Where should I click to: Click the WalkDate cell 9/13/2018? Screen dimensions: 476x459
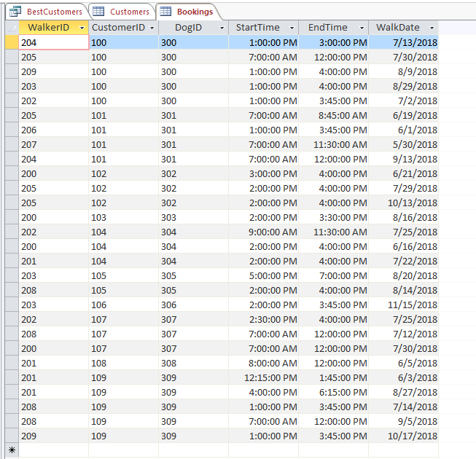click(x=403, y=159)
